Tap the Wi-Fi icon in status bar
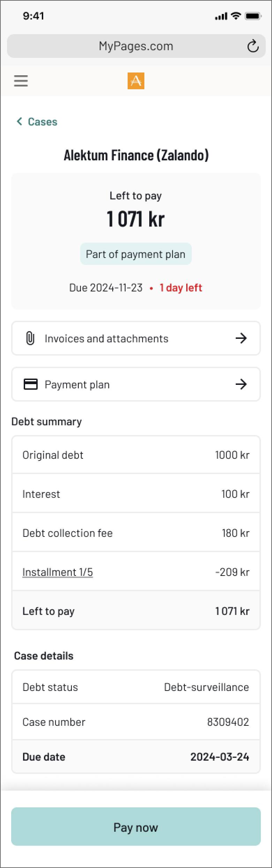The height and width of the screenshot is (868, 272). pos(236,16)
